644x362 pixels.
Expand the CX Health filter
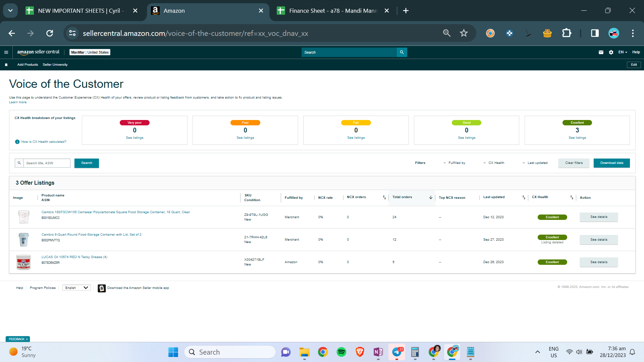494,163
